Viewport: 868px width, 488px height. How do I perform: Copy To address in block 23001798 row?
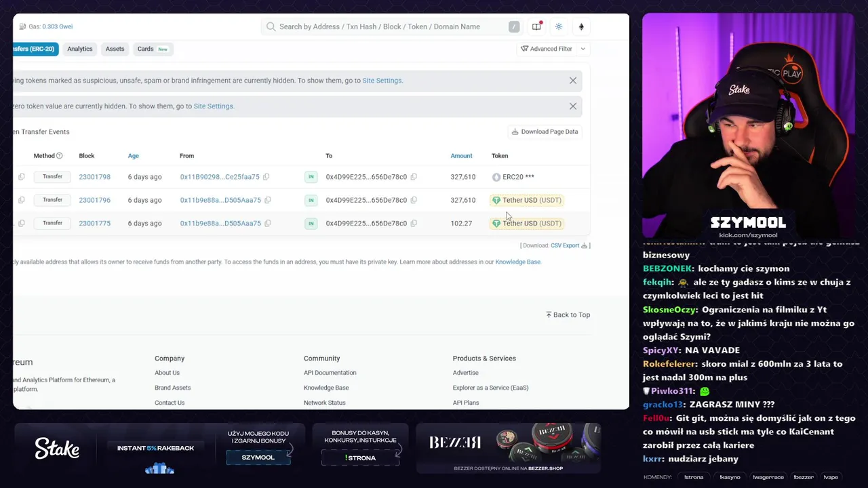pyautogui.click(x=414, y=177)
